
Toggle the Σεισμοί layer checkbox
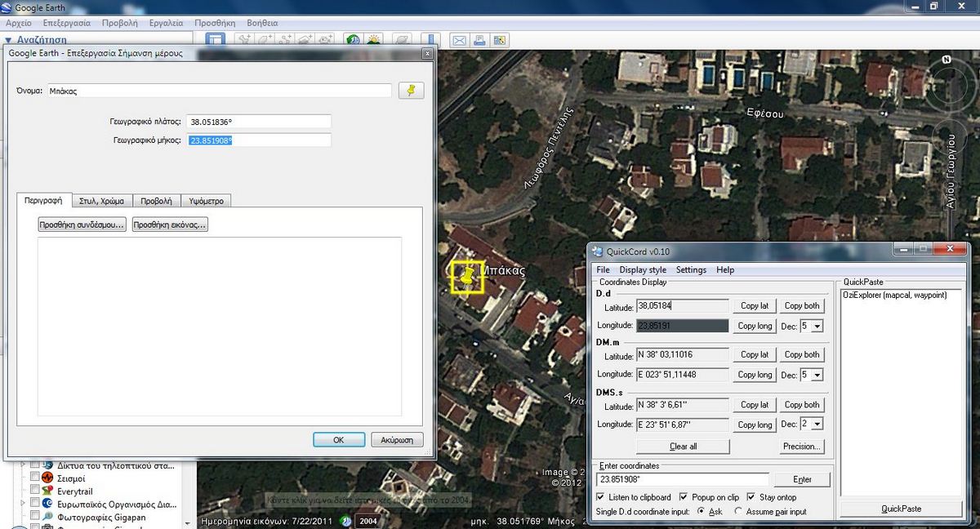[34, 478]
